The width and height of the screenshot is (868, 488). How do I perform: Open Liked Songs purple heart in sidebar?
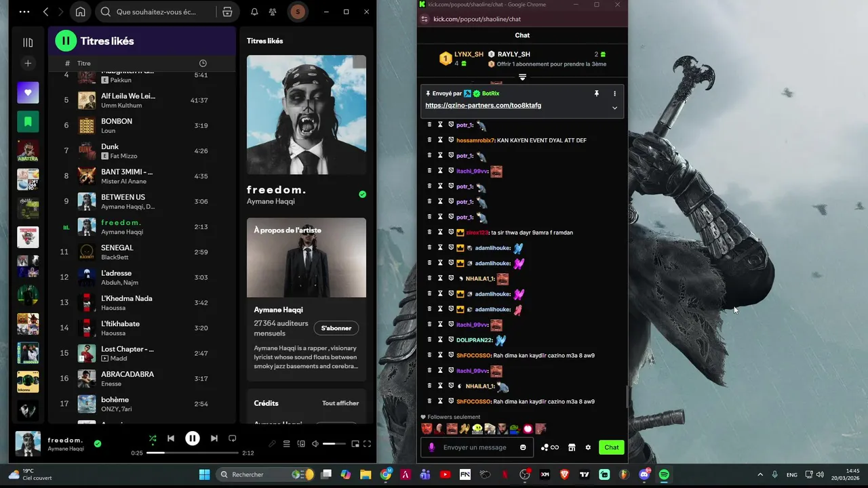pyautogui.click(x=28, y=92)
